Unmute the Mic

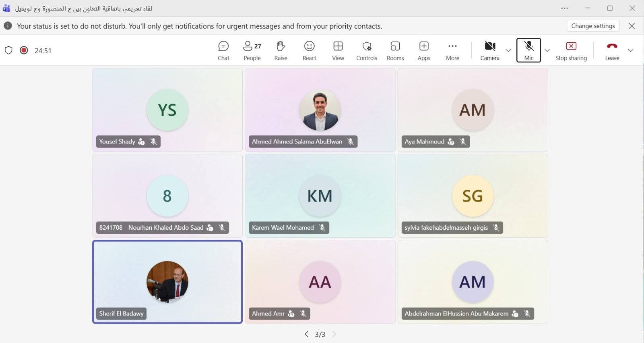[528, 50]
